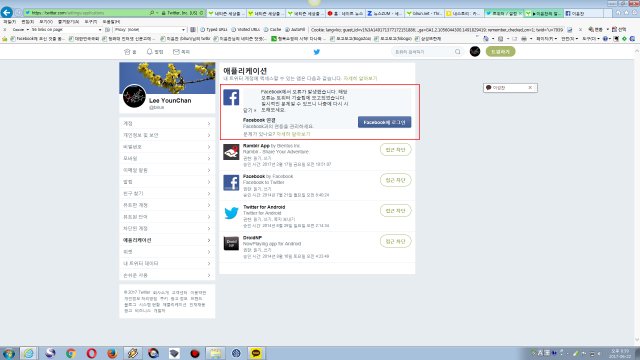This screenshot has height=360, width=640.
Task: Open the profile avatar menu in header
Action: 475,51
